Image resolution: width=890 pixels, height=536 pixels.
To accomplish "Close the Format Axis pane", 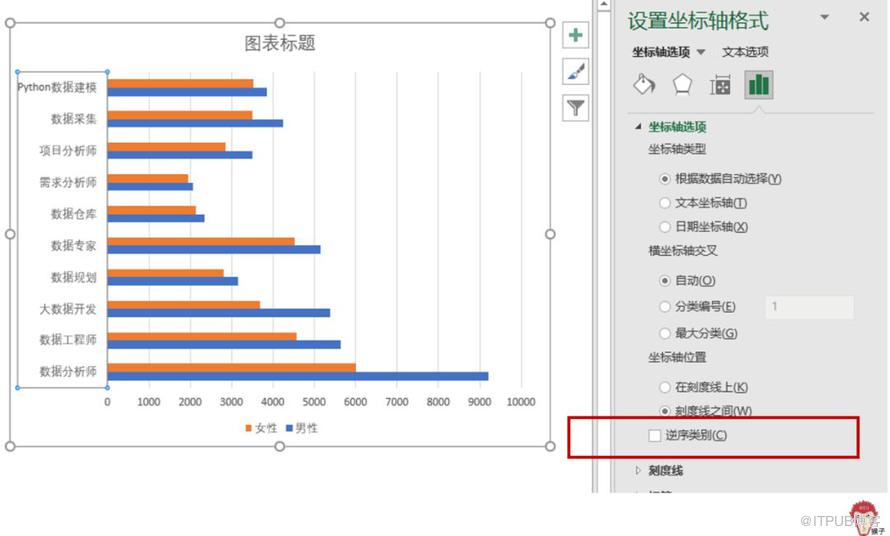I will click(x=864, y=17).
